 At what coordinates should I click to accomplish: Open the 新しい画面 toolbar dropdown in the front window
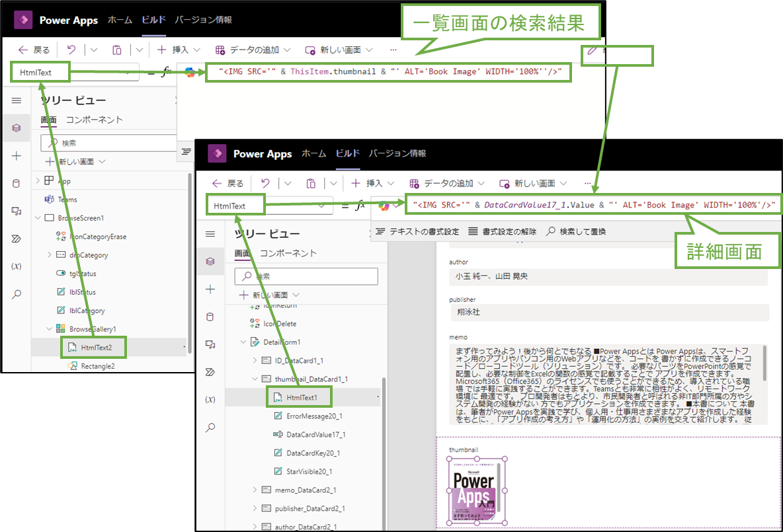click(533, 184)
